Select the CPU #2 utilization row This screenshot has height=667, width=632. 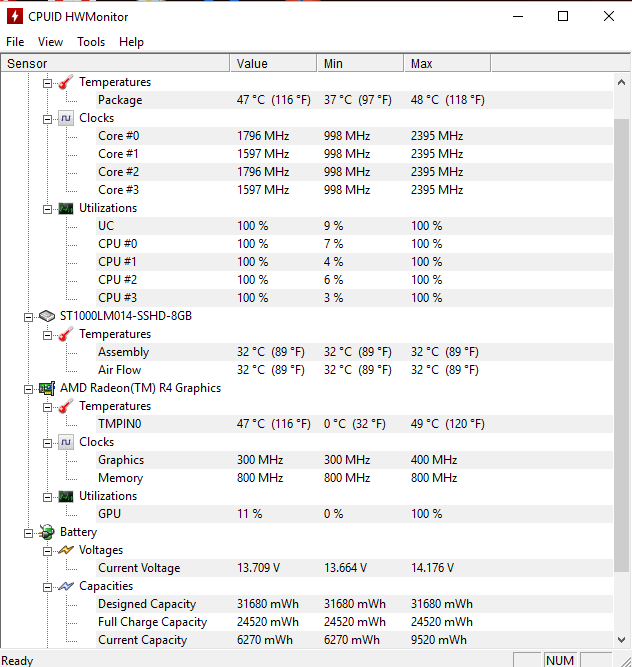coord(354,280)
